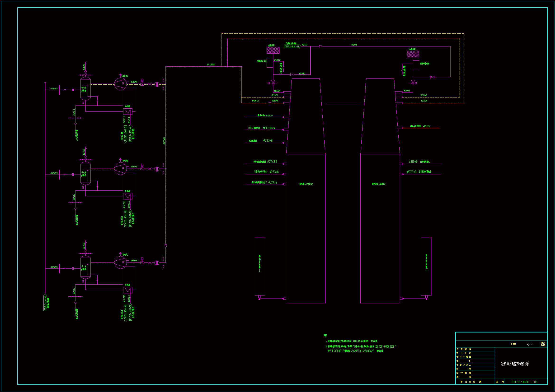Click the left metal mesh hatched box
The width and height of the screenshot is (555, 392).
point(273,50)
